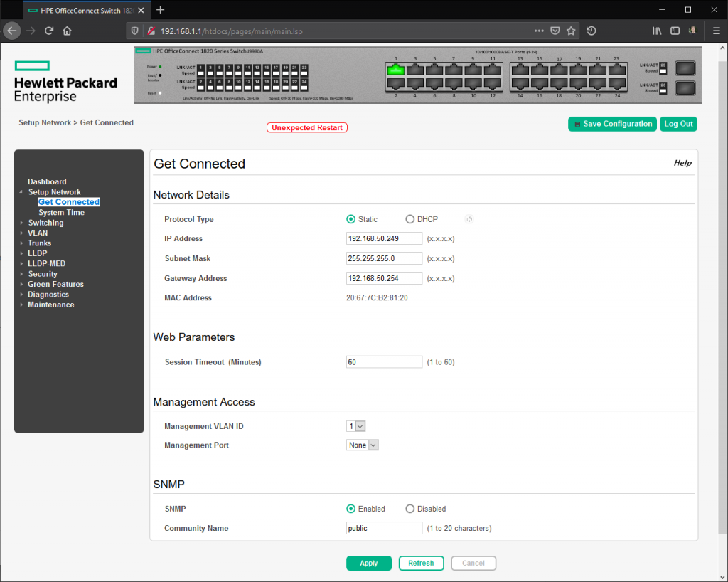Image resolution: width=728 pixels, height=582 pixels.
Task: Open the Firefox hamburger menu
Action: pos(717,31)
